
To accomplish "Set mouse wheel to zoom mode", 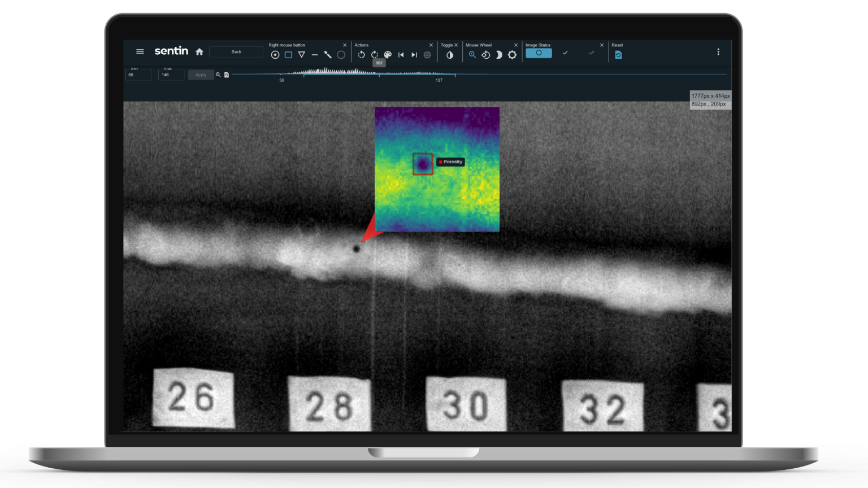I will click(473, 54).
